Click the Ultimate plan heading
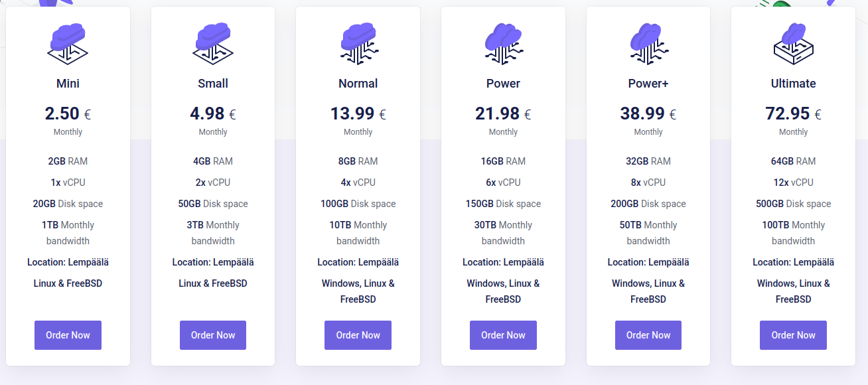This screenshot has height=385, width=868. pos(793,84)
